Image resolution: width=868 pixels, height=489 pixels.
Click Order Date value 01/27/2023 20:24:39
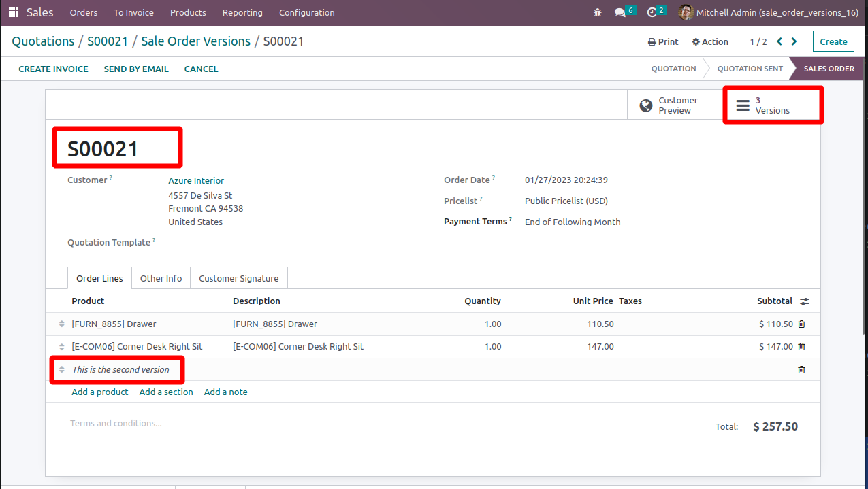pyautogui.click(x=566, y=180)
